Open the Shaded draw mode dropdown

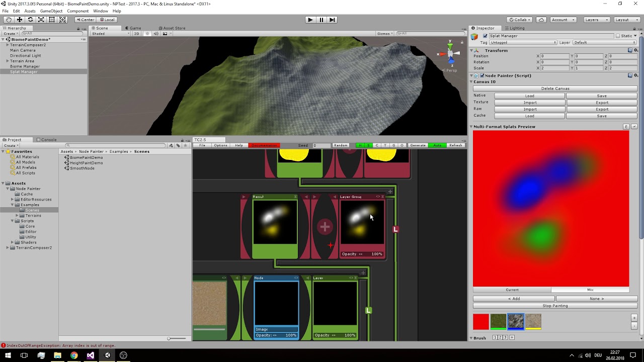(110, 34)
